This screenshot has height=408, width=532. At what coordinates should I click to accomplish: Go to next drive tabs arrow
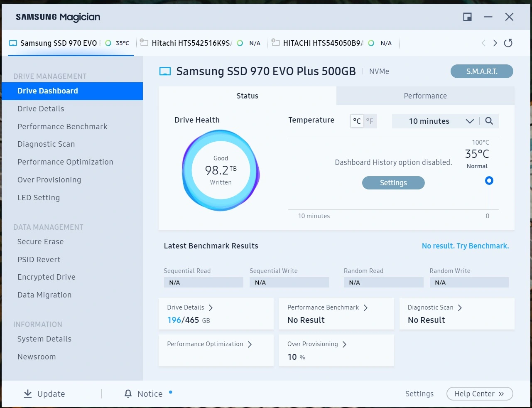pos(495,43)
